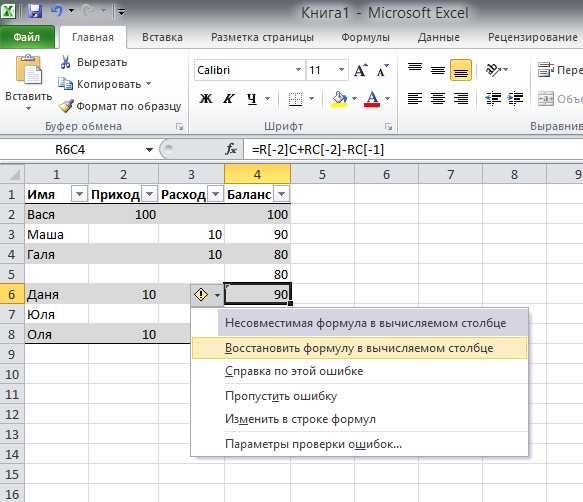Open the Calibri font name dropdown
Viewport: 583px width, 502px height.
(x=298, y=70)
